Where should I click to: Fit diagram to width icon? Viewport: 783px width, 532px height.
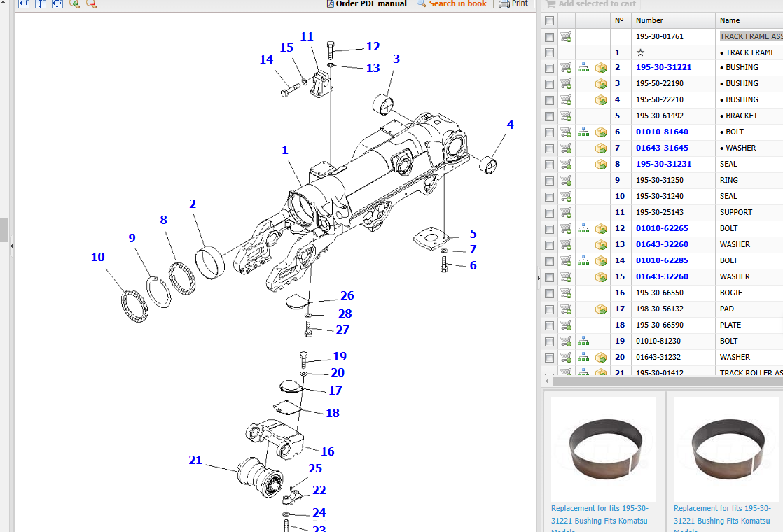click(x=24, y=3)
